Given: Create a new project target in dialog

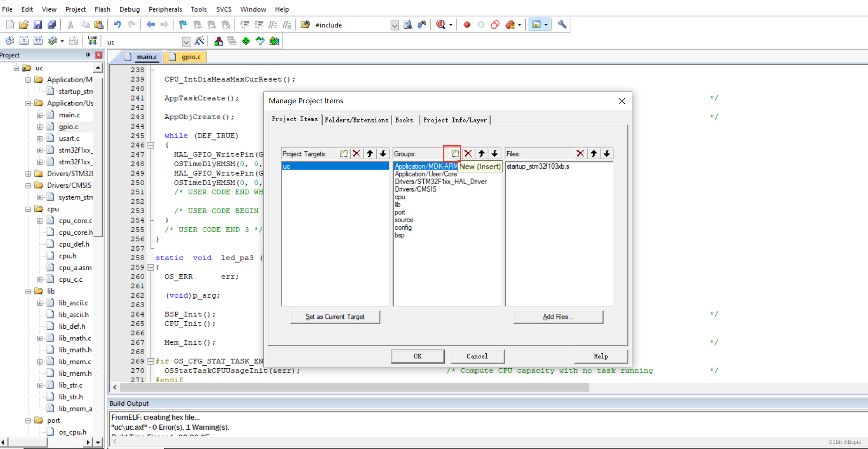Looking at the screenshot, I should pyautogui.click(x=344, y=154).
